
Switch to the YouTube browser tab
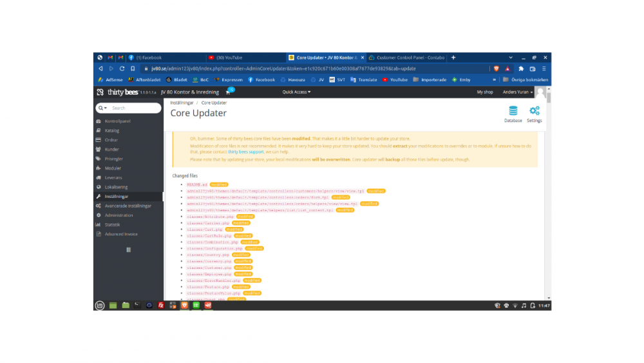tap(229, 57)
